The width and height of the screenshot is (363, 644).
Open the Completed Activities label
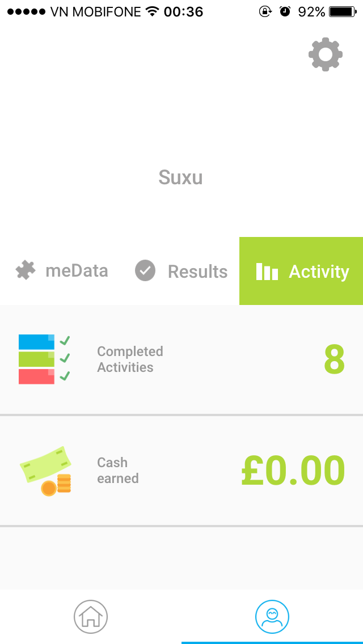(x=130, y=359)
